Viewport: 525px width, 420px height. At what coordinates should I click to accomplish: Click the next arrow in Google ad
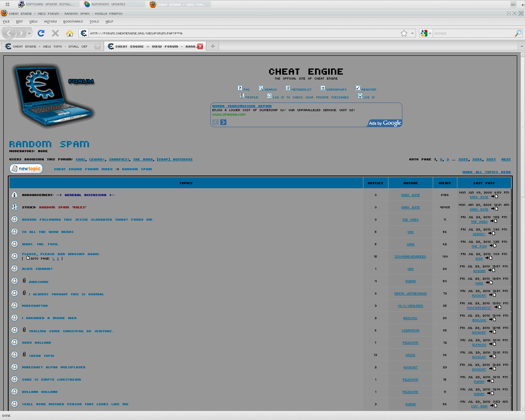pyautogui.click(x=223, y=122)
